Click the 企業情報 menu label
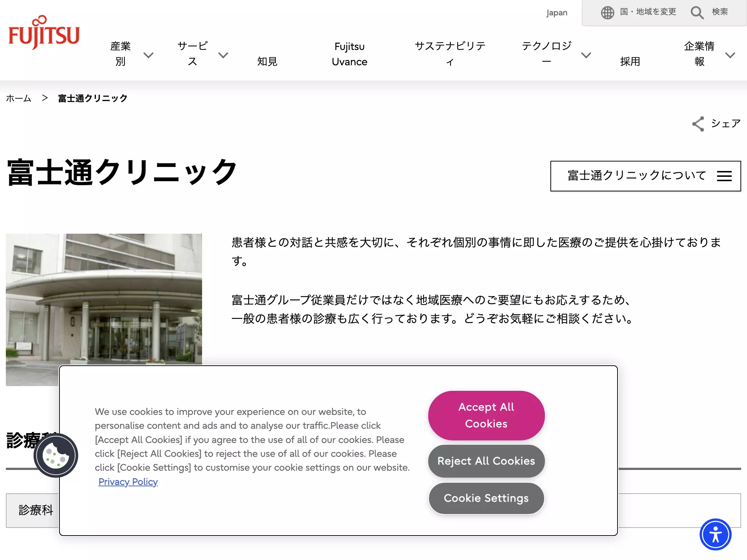This screenshot has height=560, width=747. [699, 54]
